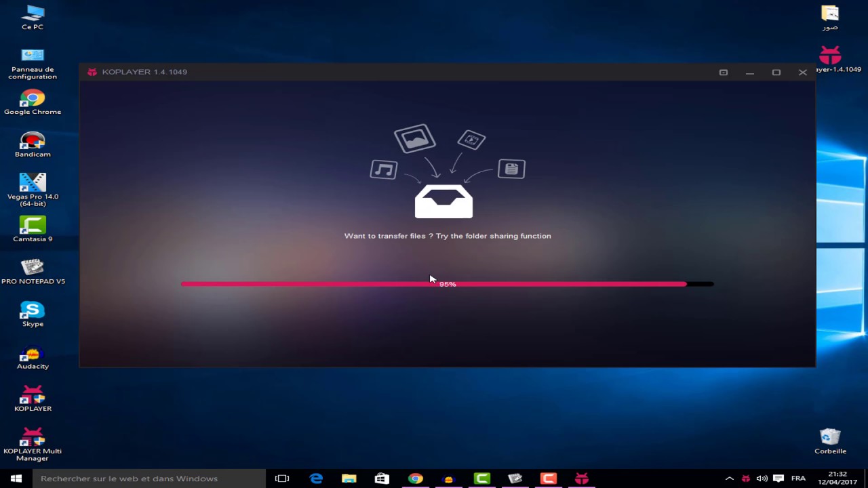Viewport: 868px width, 488px height.
Task: Click the 'Rechercher sur le web' search box
Action: (x=149, y=479)
